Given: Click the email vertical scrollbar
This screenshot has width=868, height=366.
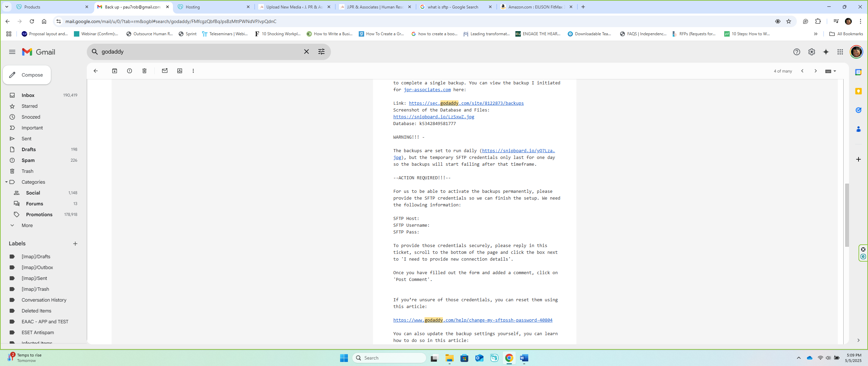Looking at the screenshot, I should click(x=847, y=215).
